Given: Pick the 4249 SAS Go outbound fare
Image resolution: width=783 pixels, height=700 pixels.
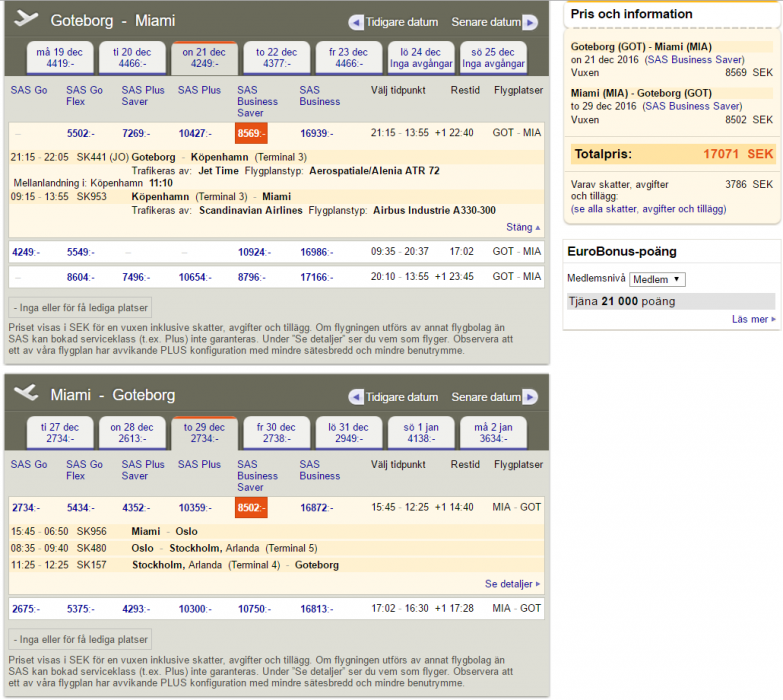Looking at the screenshot, I should 26,252.
